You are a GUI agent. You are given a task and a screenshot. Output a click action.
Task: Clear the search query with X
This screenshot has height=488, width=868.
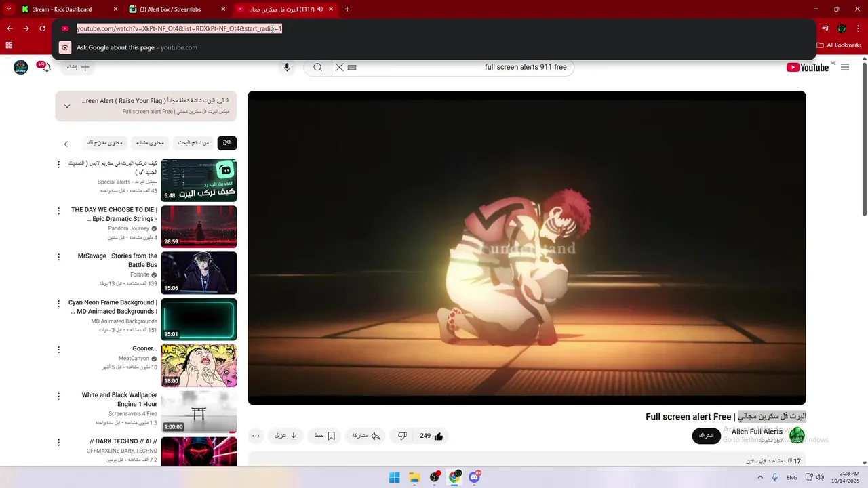(340, 67)
